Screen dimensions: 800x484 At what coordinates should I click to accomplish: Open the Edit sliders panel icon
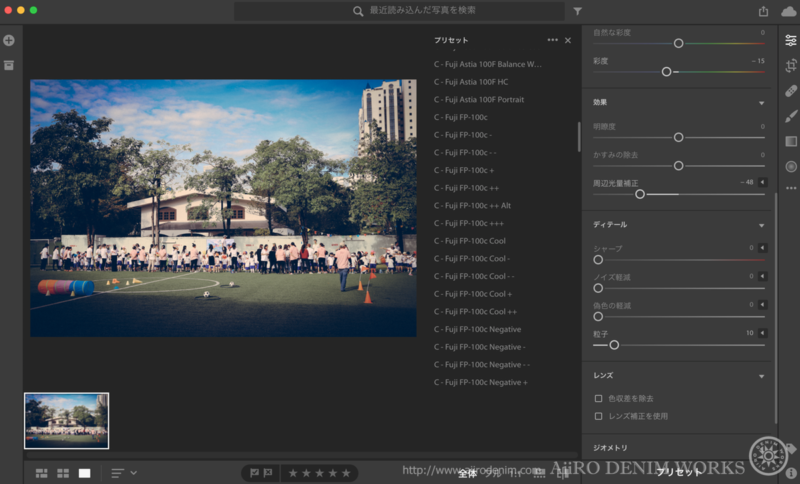coord(791,40)
